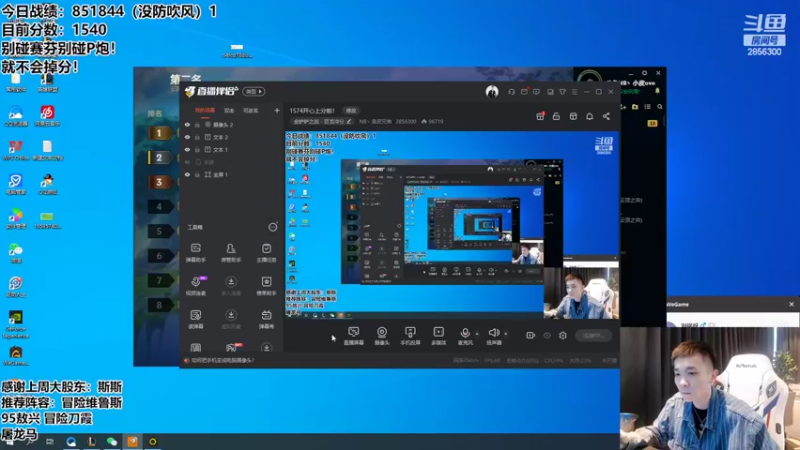Open the store/box icon beside the bell
Viewport: 800px width, 450px height.
[x=573, y=116]
